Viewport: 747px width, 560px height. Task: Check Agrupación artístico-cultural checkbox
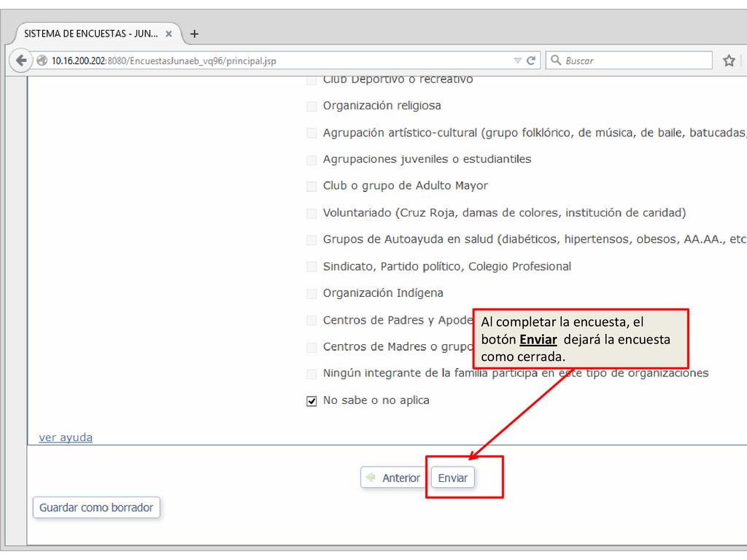point(311,133)
